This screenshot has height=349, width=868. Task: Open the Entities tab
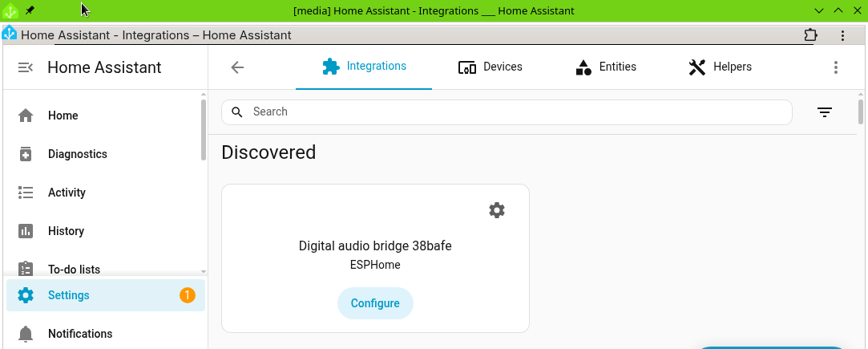point(606,67)
